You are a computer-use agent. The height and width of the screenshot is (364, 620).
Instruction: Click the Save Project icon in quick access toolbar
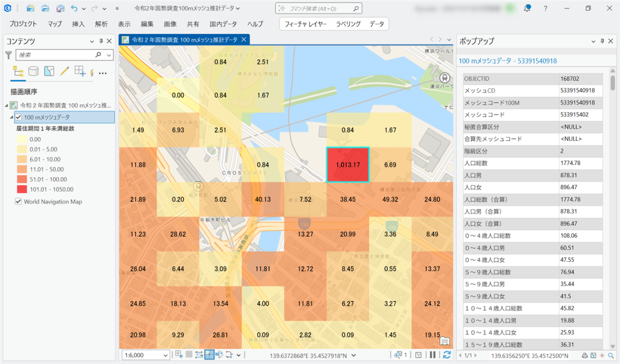60,9
